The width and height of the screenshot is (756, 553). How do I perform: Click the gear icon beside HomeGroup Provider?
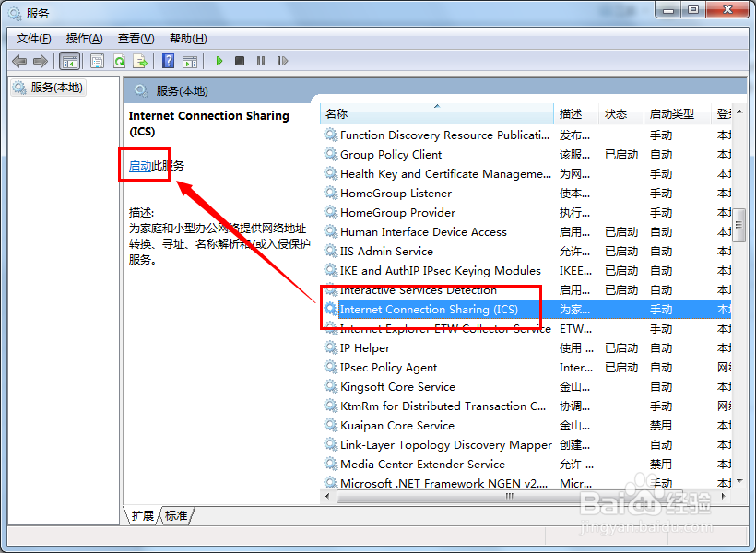pos(331,212)
